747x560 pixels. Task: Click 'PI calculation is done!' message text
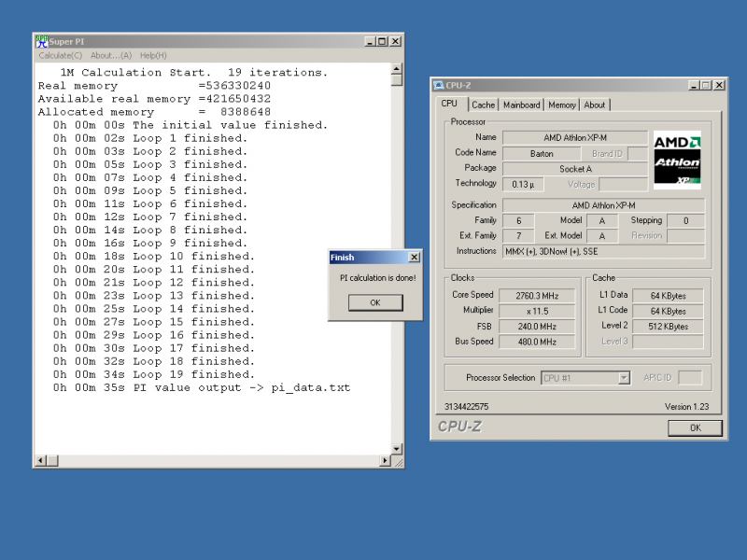tap(378, 277)
